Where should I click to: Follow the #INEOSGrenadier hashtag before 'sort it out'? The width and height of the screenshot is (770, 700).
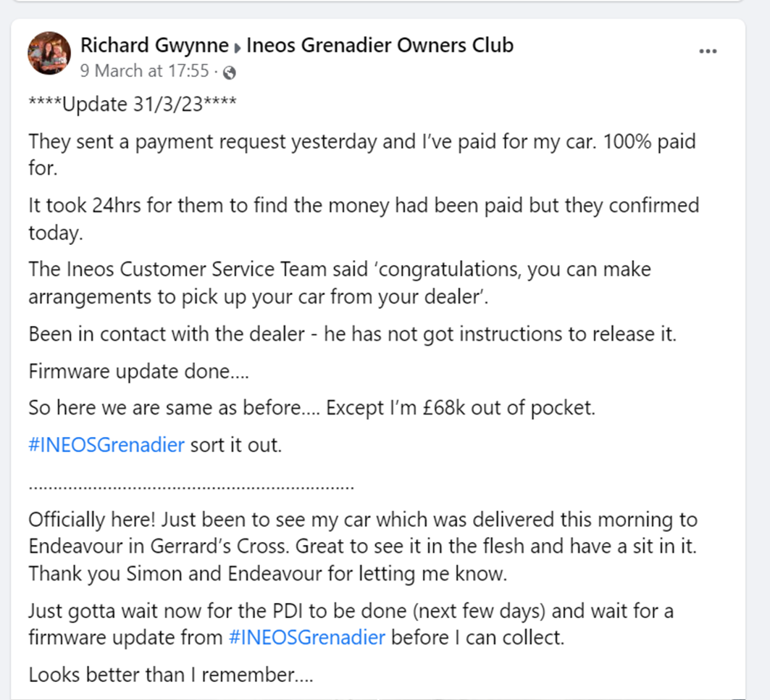pos(106,445)
